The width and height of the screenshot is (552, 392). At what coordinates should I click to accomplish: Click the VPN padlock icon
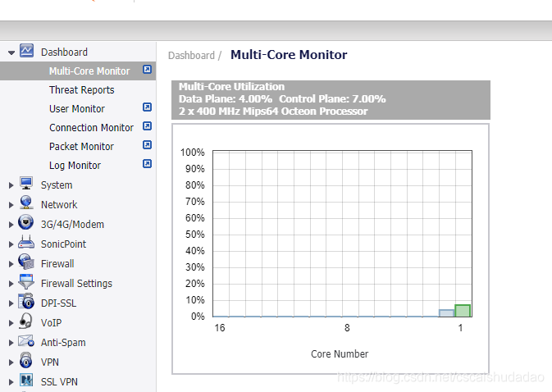[25, 361]
